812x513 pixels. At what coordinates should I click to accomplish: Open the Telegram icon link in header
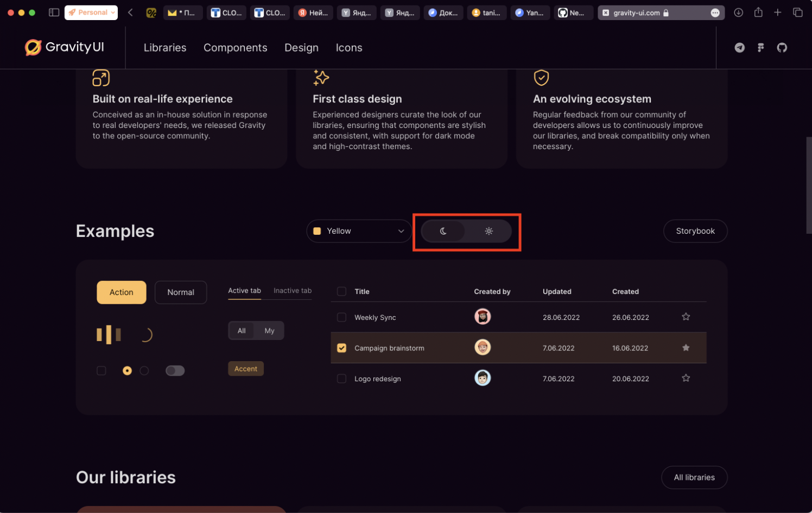(739, 48)
